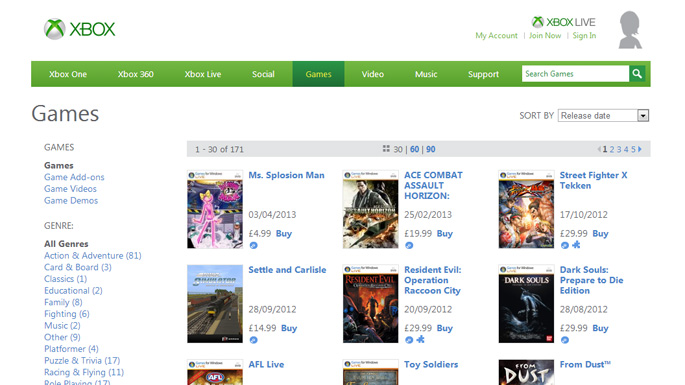Open the Video menu

pos(373,74)
